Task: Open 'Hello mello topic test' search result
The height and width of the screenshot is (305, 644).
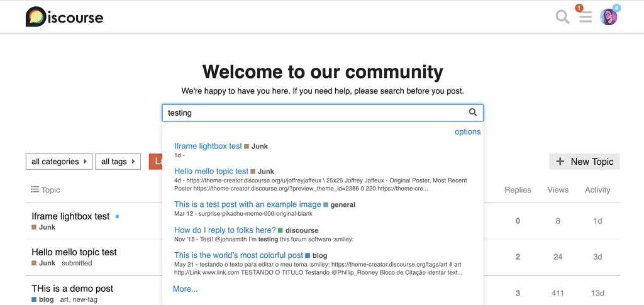Action: tap(211, 171)
